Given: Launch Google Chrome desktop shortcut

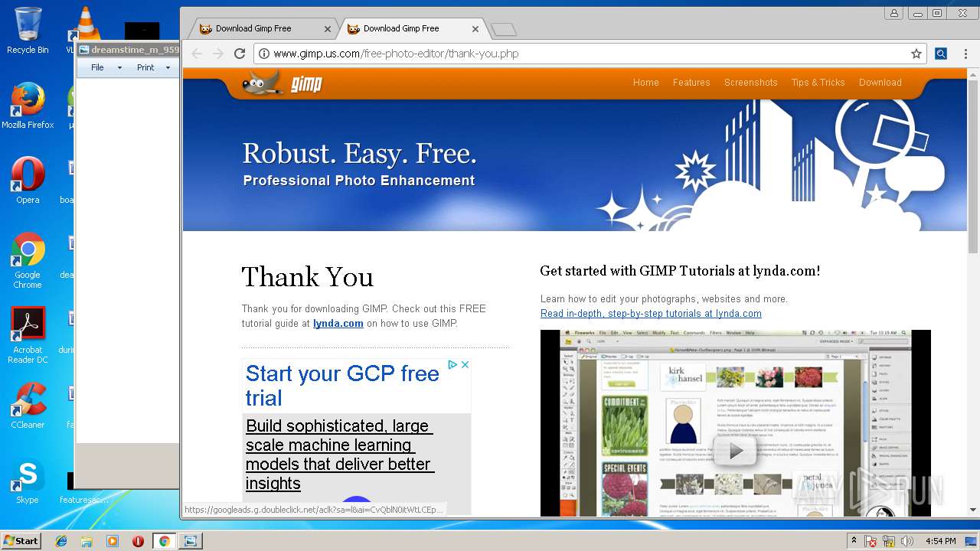Looking at the screenshot, I should (x=28, y=260).
